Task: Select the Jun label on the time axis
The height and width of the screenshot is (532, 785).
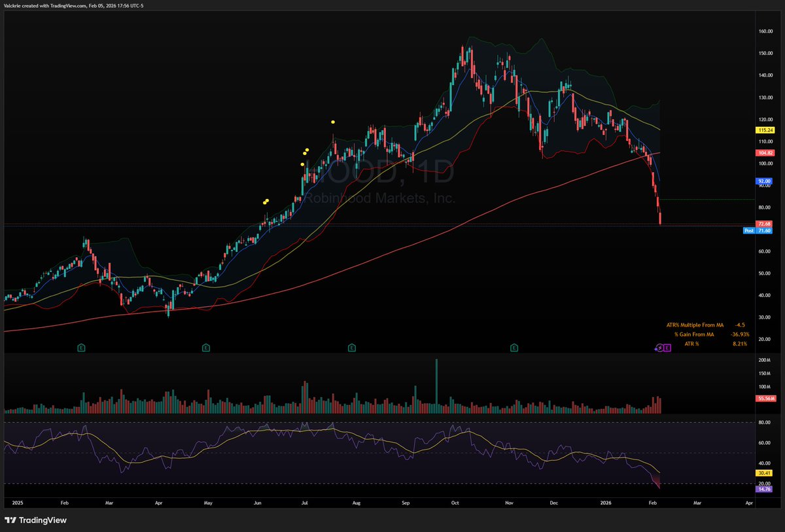Action: tap(258, 503)
